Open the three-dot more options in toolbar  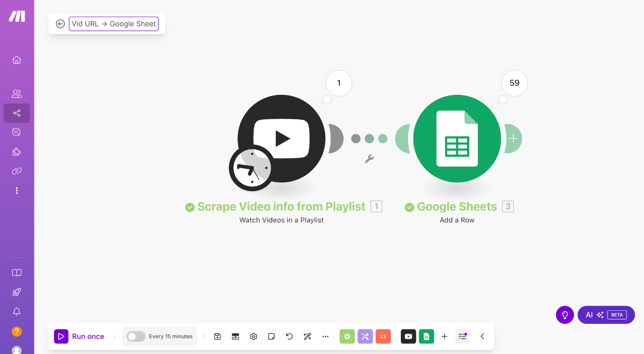(x=325, y=336)
